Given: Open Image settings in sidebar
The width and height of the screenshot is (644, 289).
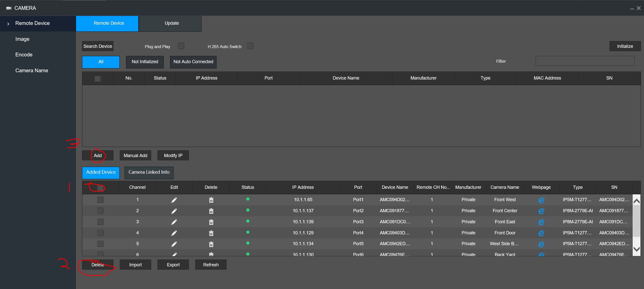Looking at the screenshot, I should [22, 39].
